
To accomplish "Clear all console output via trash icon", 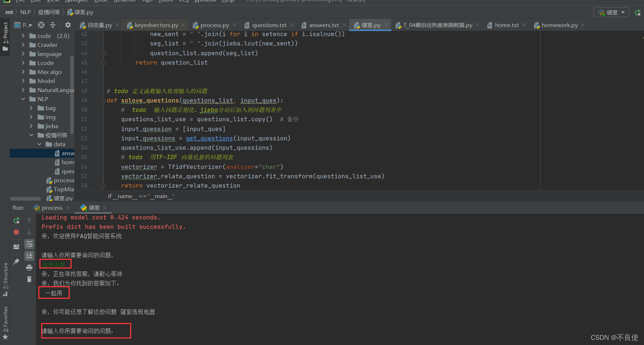I will [29, 279].
